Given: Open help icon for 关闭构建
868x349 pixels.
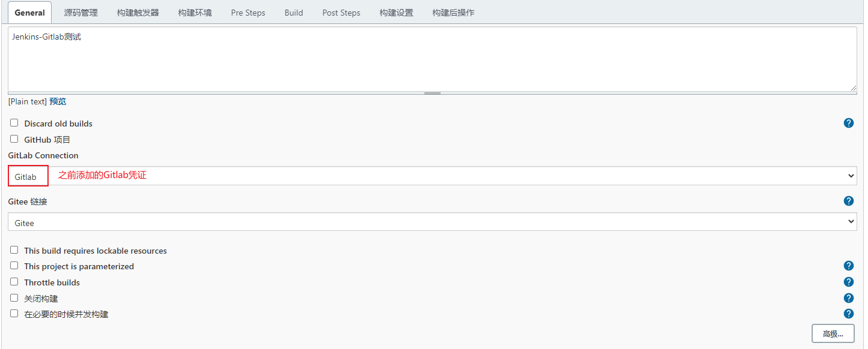Looking at the screenshot, I should [x=848, y=298].
